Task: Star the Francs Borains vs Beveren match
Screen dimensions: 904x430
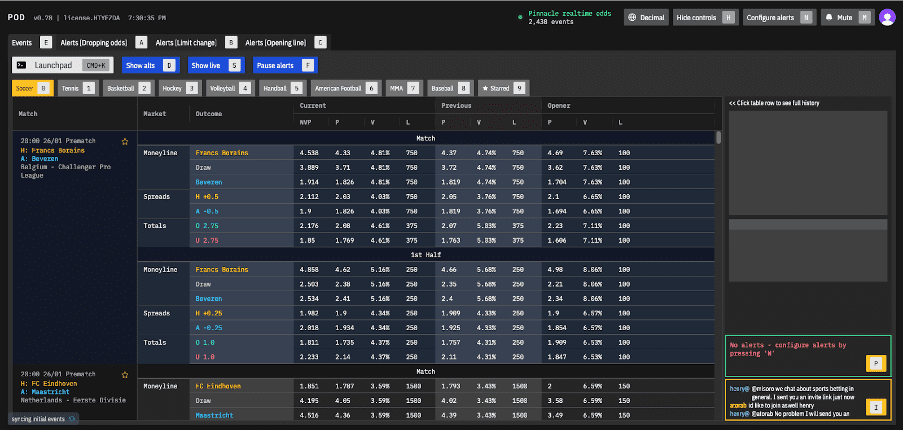Action: 125,141
